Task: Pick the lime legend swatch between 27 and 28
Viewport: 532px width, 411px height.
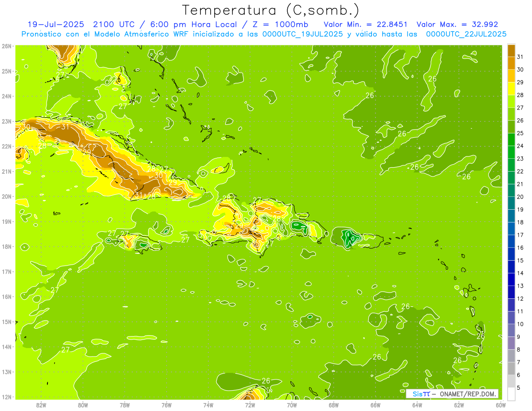Action: click(512, 102)
